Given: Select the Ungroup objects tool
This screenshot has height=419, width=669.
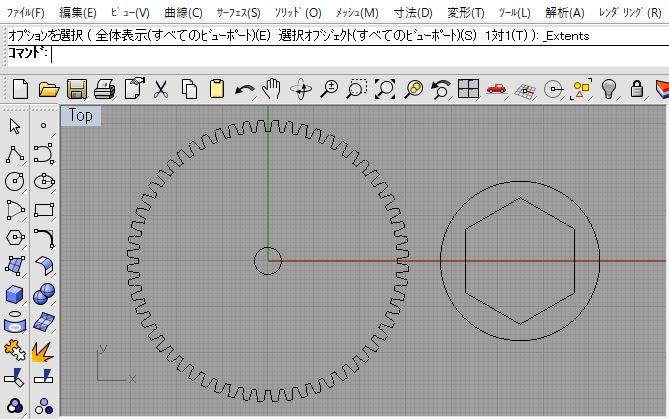Looking at the screenshot, I should [44, 406].
